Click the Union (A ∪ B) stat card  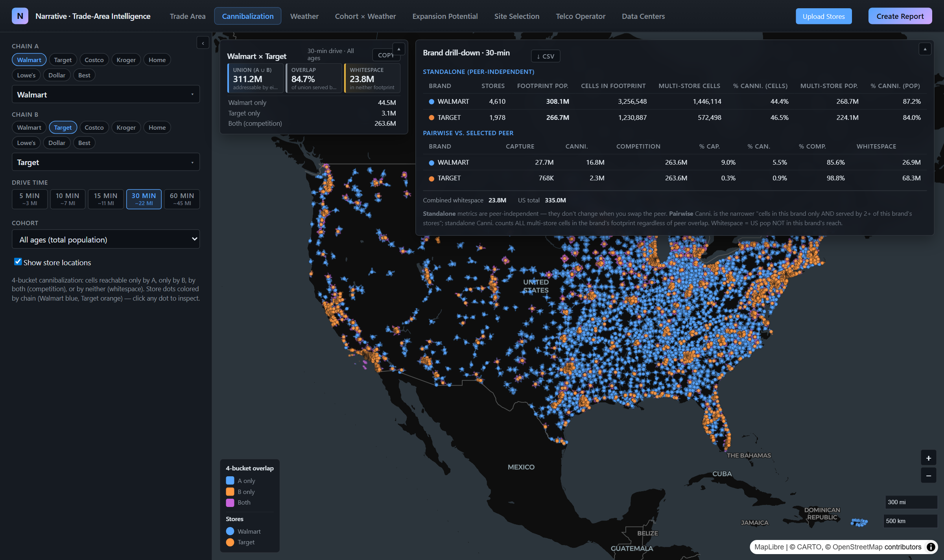255,78
